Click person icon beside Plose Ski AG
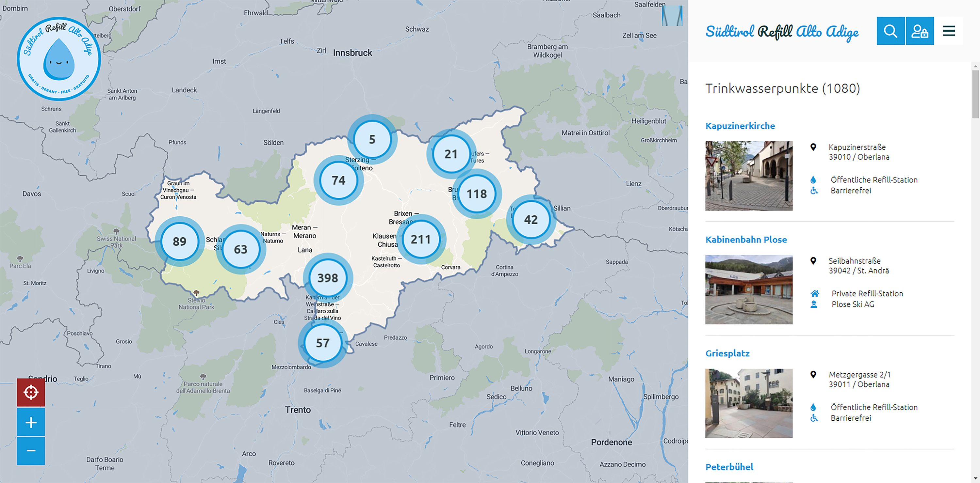This screenshot has width=980, height=483. [x=814, y=304]
